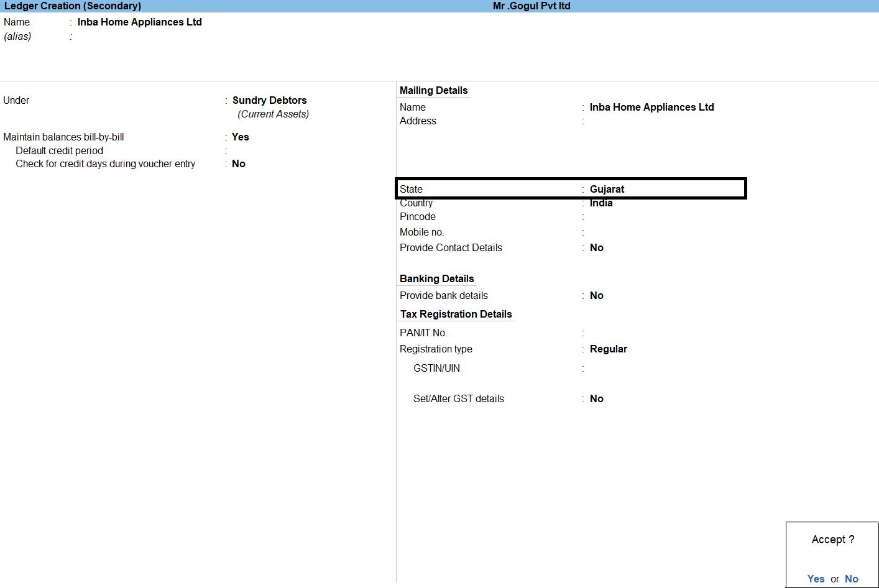Select the Under group Sundry Debtors
Viewport: 879px width, 588px height.
pos(269,100)
